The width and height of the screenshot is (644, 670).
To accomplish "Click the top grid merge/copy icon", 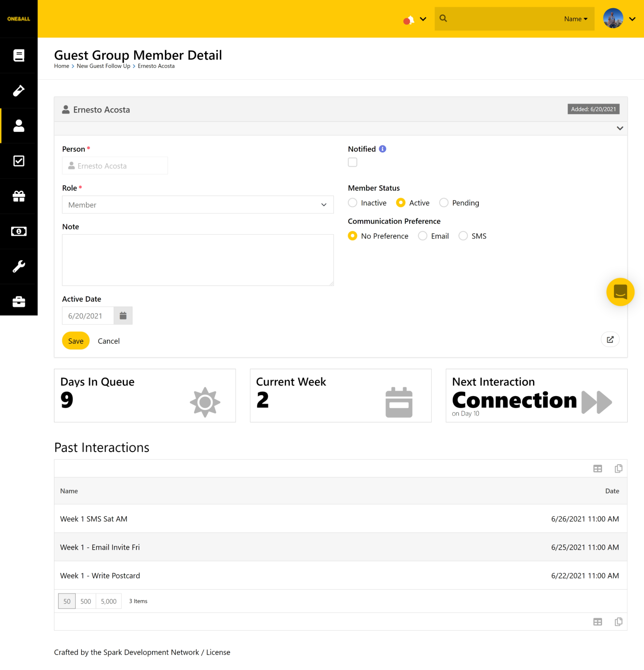I will 619,469.
